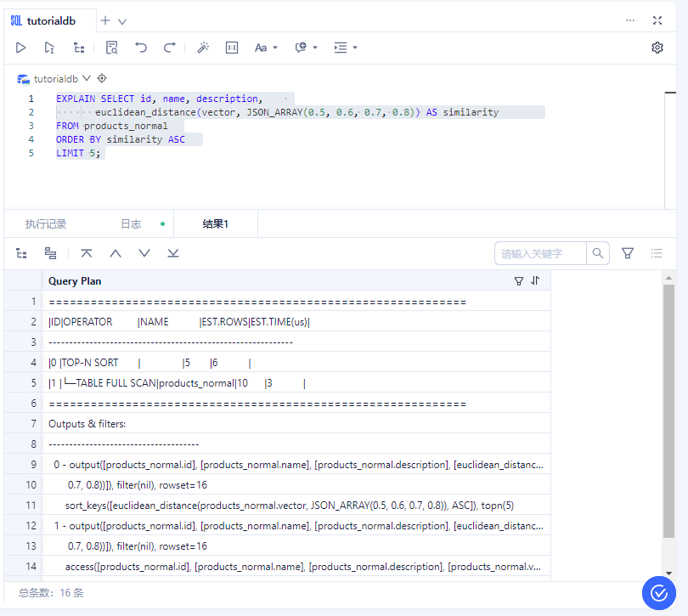This screenshot has height=616, width=688.
Task: Select the |ID|OPERATOR header row
Action: pos(296,322)
